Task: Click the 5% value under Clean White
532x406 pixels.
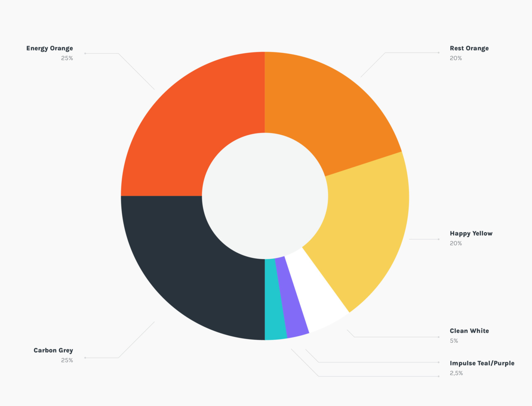Action: click(454, 341)
